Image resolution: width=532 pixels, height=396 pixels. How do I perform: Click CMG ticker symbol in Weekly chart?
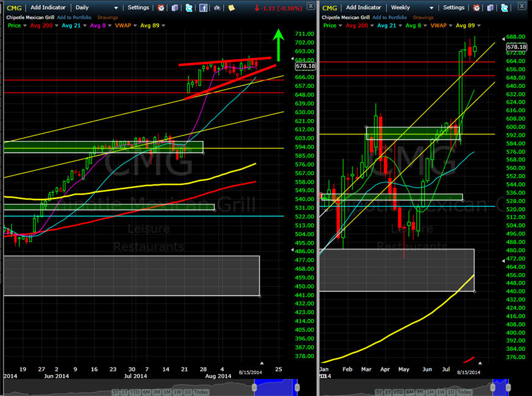pos(329,8)
